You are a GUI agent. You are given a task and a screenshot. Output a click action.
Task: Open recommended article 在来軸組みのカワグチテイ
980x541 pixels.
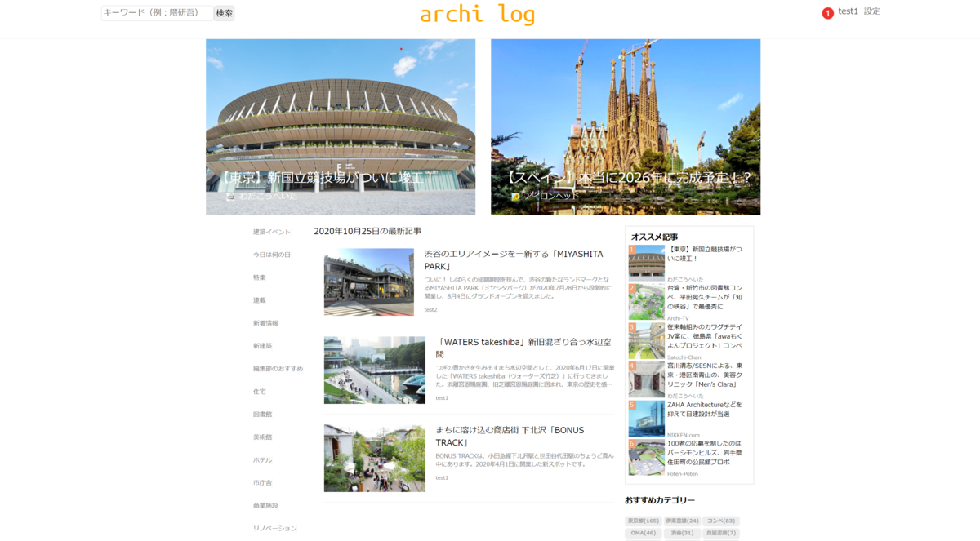705,337
